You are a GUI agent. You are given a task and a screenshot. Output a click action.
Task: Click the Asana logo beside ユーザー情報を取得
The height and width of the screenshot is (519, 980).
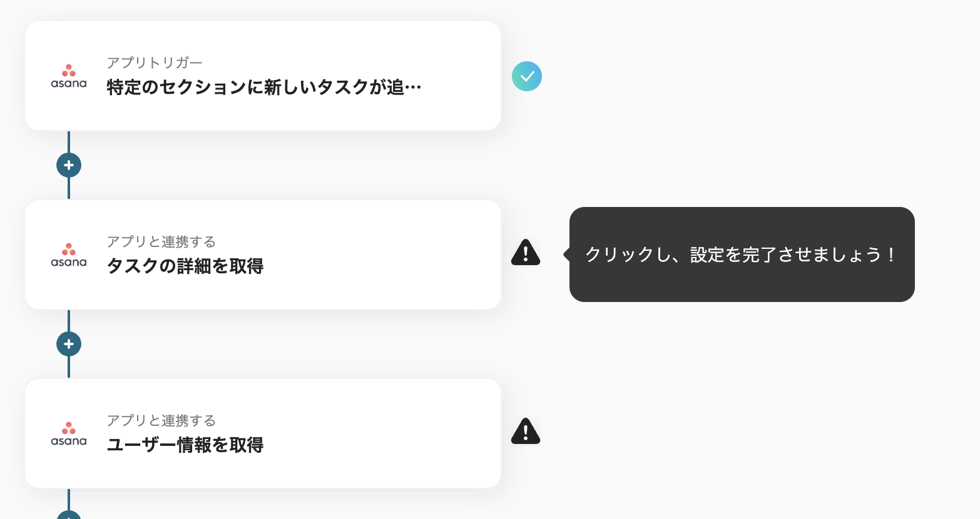[x=69, y=434]
